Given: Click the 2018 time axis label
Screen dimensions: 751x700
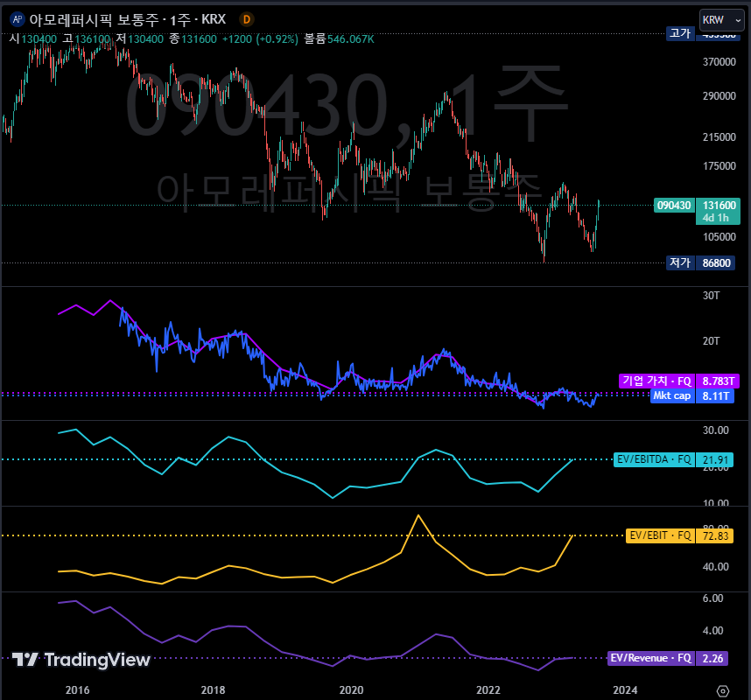Looking at the screenshot, I should pos(213,690).
